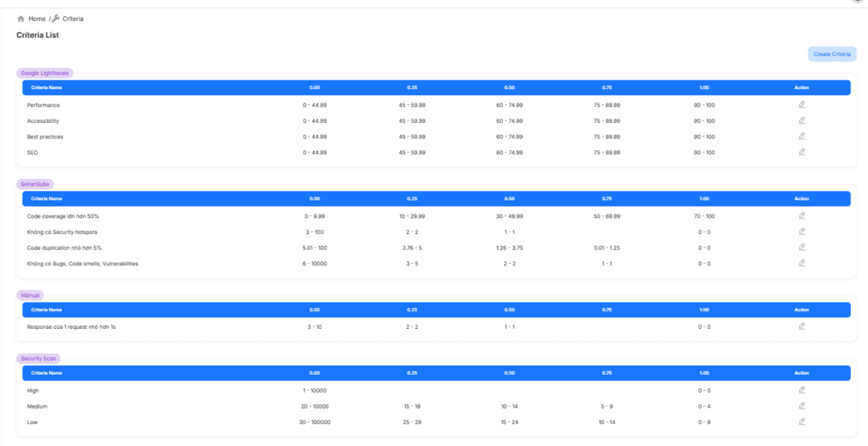Click the Home breadcrumb icon

21,19
